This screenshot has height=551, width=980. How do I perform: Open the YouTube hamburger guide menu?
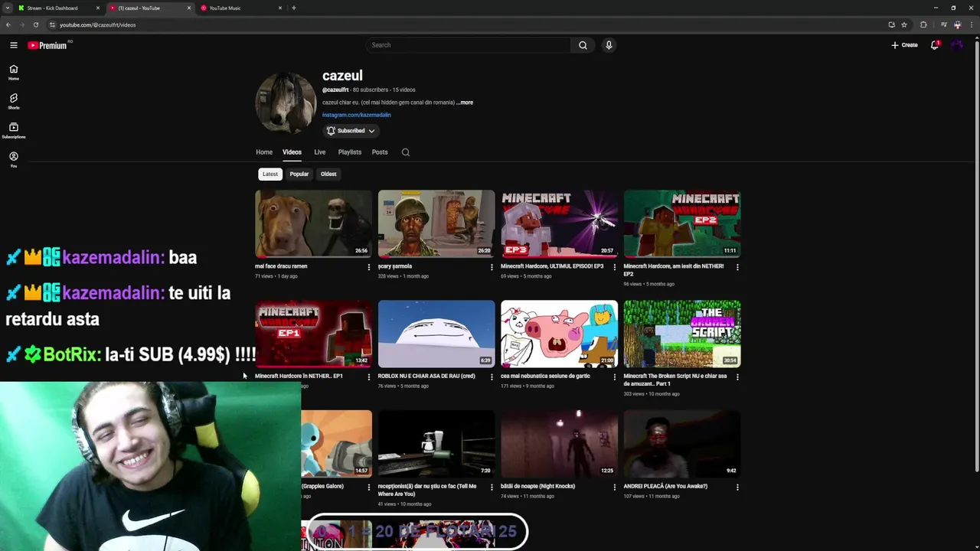(14, 45)
